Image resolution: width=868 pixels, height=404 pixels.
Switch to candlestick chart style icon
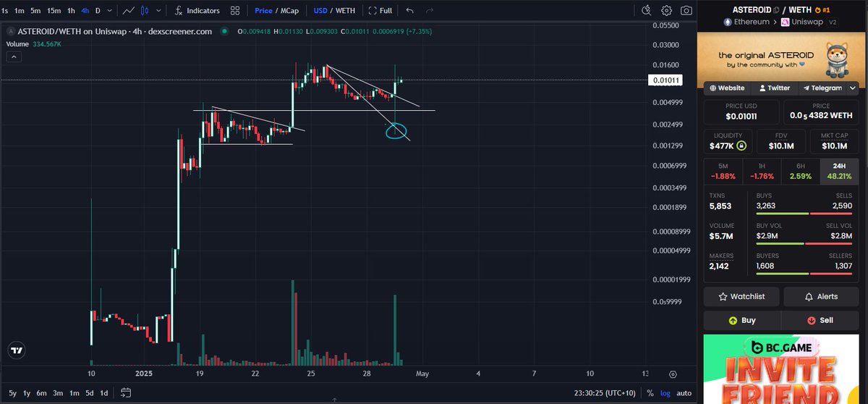coord(145,11)
